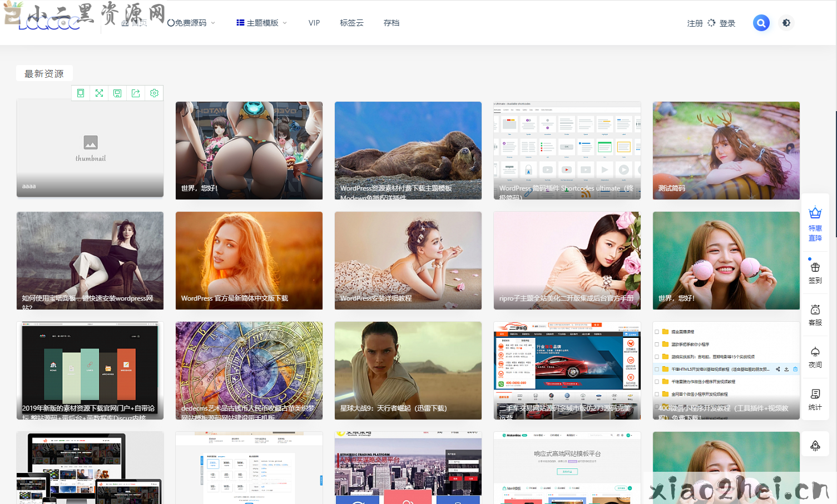Expand the 免费源码 dropdown arrow
Image resolution: width=837 pixels, height=504 pixels.
pos(213,23)
